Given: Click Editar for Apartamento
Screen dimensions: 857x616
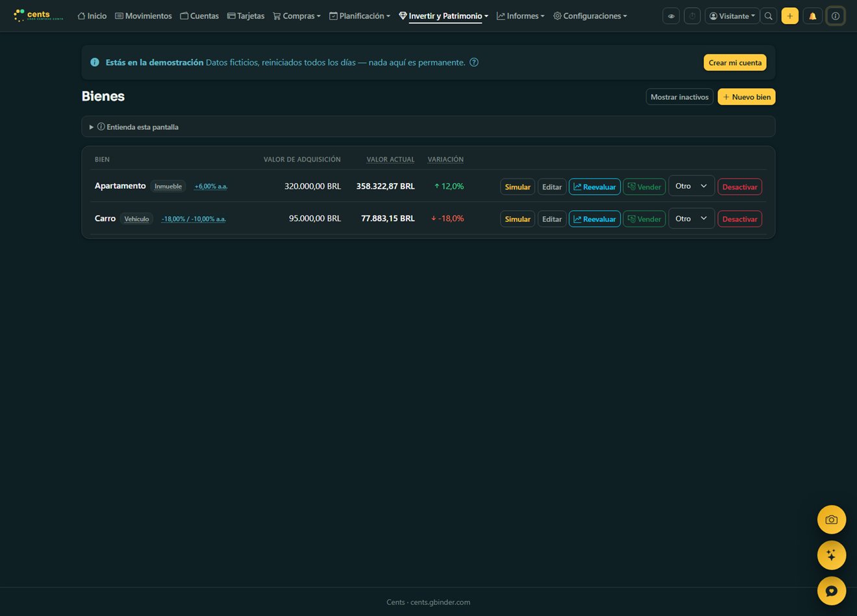Looking at the screenshot, I should click(x=552, y=186).
